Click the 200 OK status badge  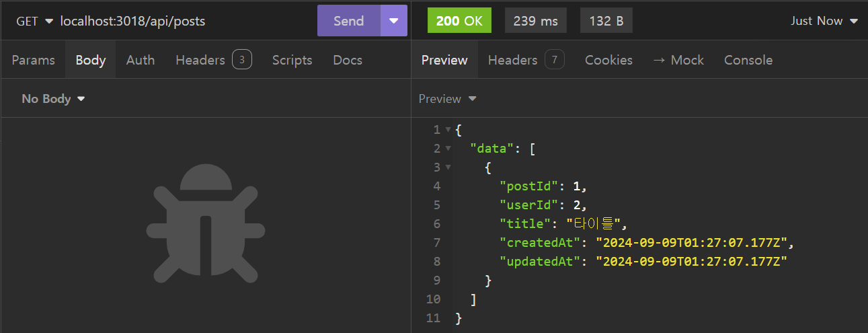[459, 21]
